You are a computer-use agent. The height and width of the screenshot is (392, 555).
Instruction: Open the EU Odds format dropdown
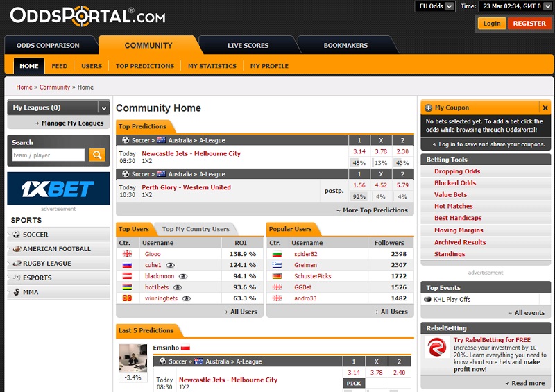coord(435,6)
